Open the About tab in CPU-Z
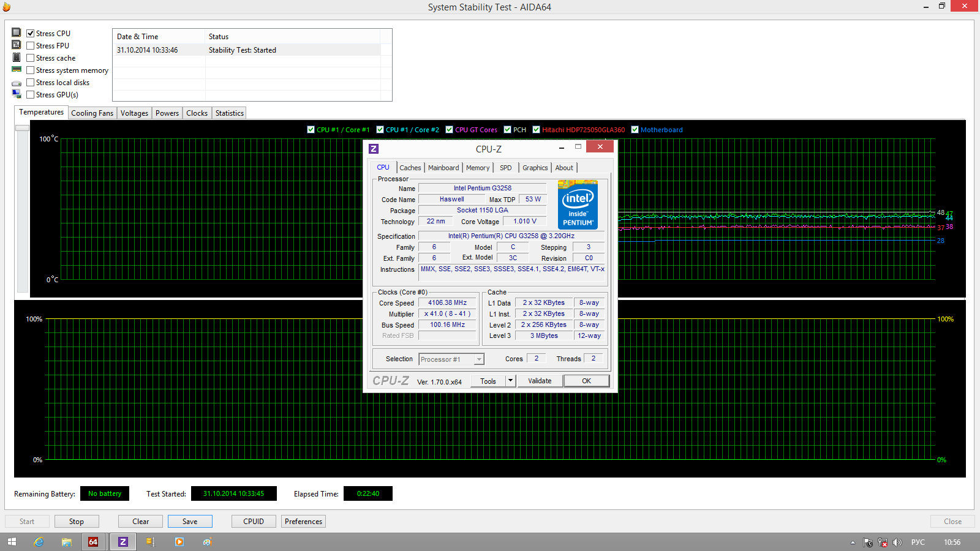980x551 pixels. [564, 168]
